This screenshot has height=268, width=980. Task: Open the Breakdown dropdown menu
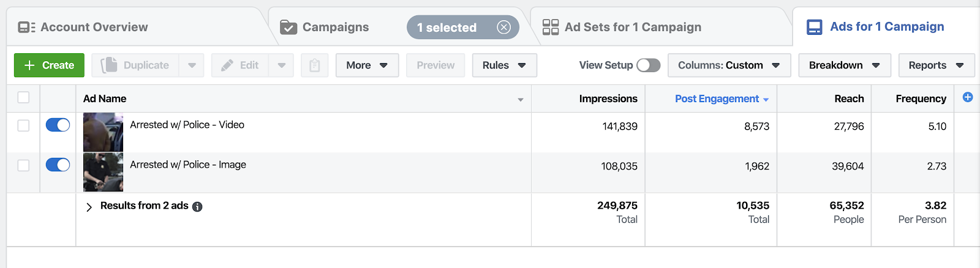[844, 65]
